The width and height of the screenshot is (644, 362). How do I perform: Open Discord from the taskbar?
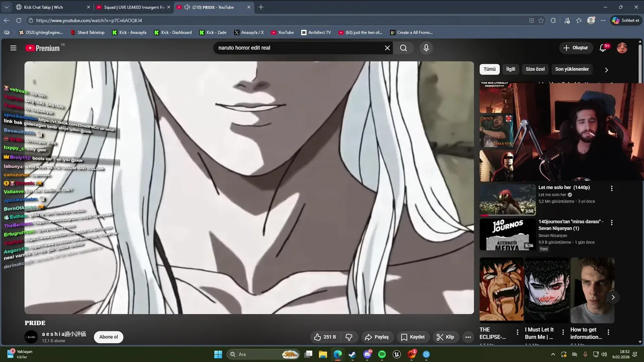367,354
